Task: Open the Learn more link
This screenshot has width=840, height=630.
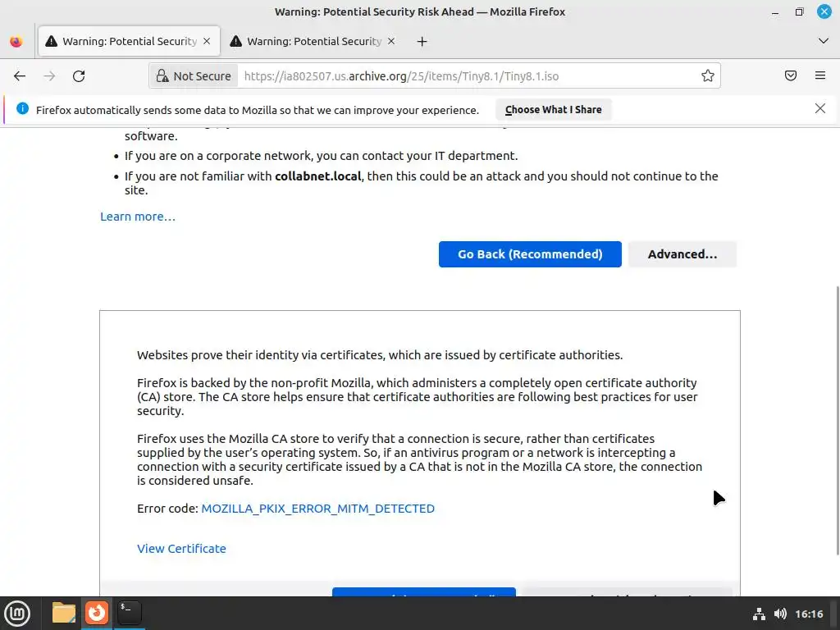Action: 138,217
